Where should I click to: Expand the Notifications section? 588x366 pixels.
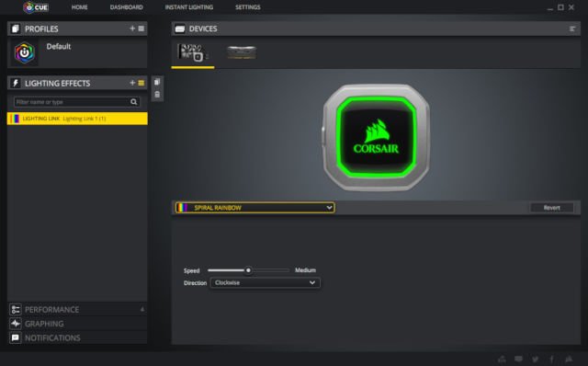77,337
